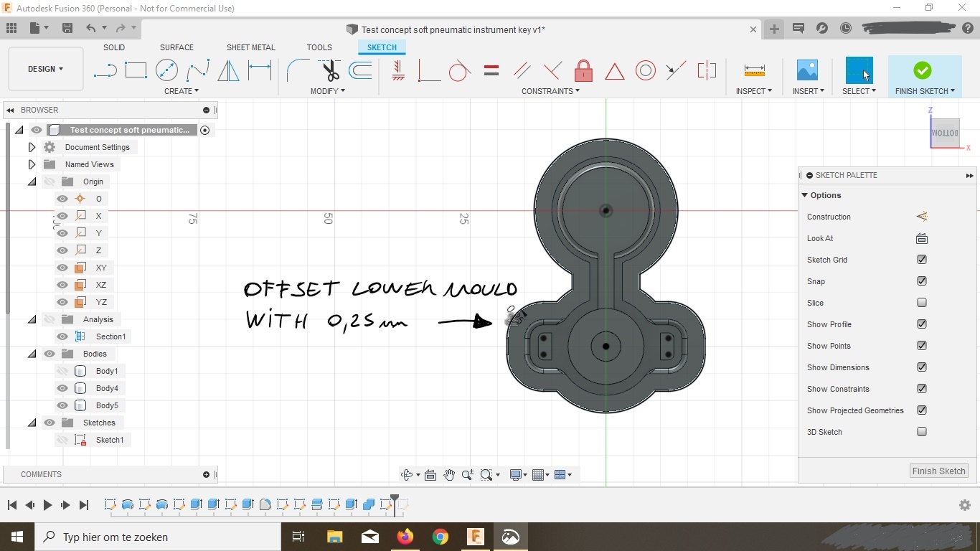Apply the Midpoint triangle constraint

coord(614,71)
